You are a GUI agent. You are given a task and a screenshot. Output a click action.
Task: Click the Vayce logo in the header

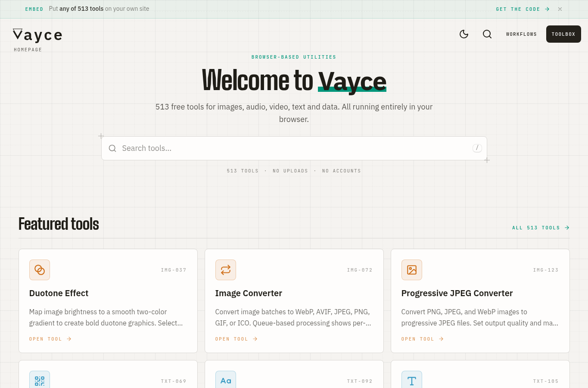coord(37,35)
